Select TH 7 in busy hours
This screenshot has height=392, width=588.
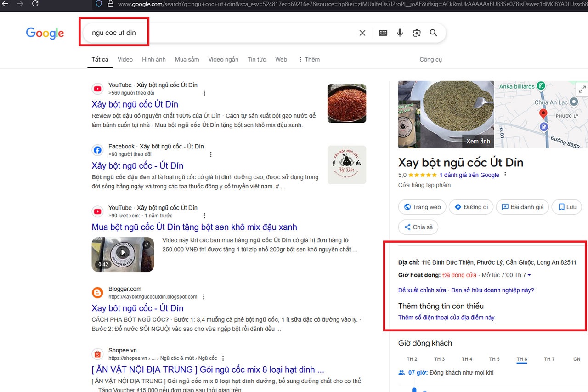pyautogui.click(x=549, y=359)
